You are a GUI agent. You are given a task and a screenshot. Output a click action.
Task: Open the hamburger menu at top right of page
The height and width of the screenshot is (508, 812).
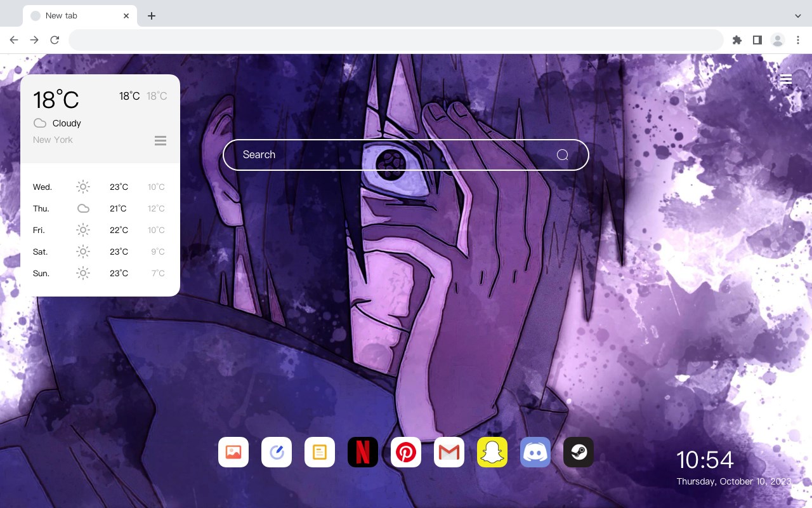coord(786,79)
